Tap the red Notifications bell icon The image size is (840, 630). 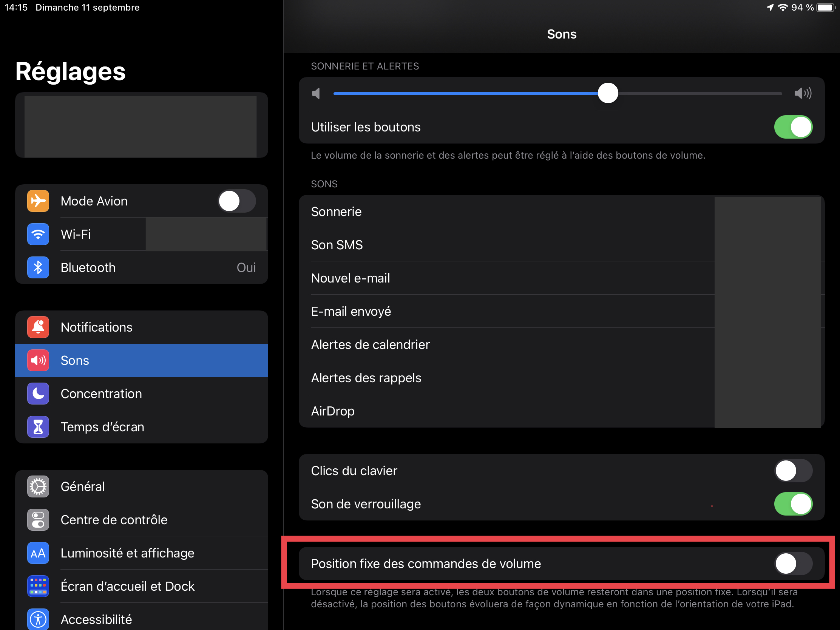[x=38, y=327]
